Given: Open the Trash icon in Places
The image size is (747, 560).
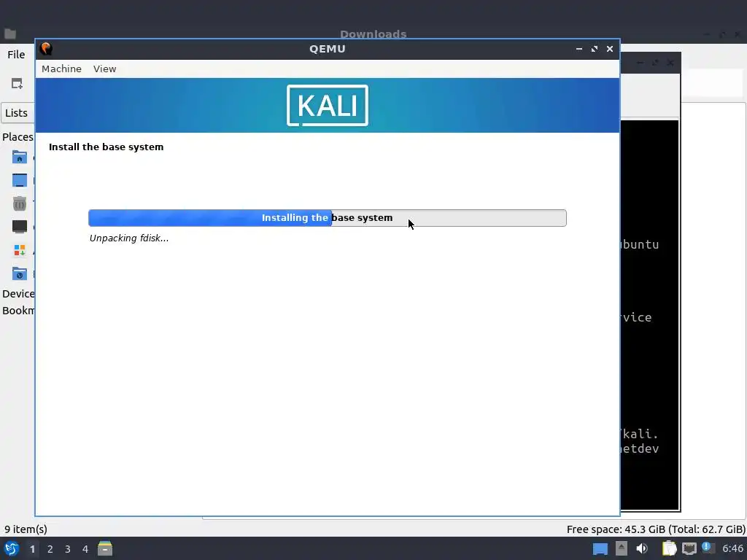Looking at the screenshot, I should (x=20, y=203).
